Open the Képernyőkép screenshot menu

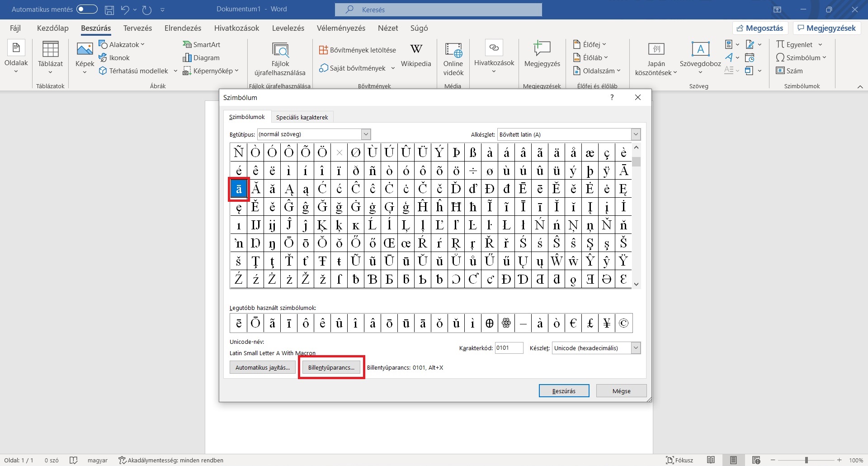210,71
